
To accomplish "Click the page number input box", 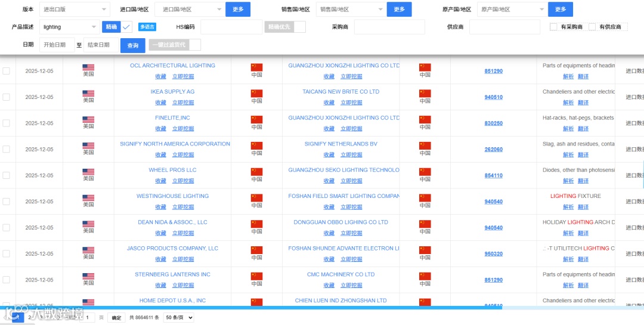I will [x=88, y=317].
